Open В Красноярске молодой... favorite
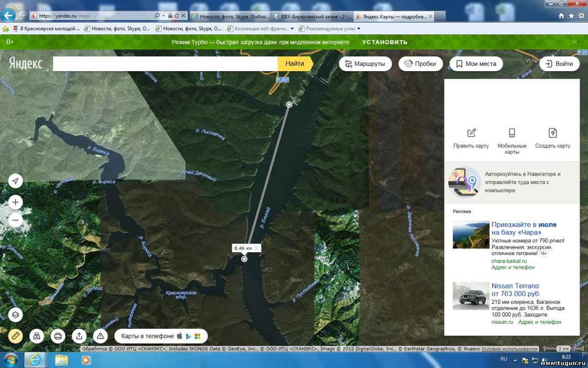Image resolution: width=588 pixels, height=368 pixels. pyautogui.click(x=47, y=28)
